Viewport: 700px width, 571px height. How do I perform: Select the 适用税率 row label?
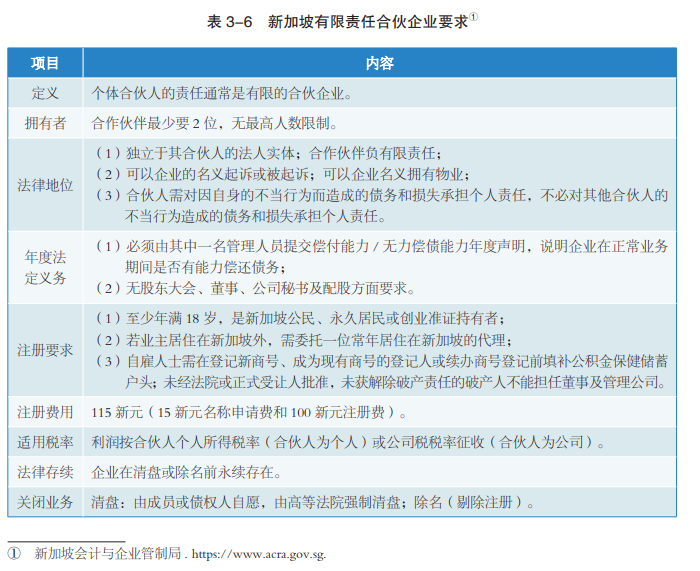[x=45, y=441]
